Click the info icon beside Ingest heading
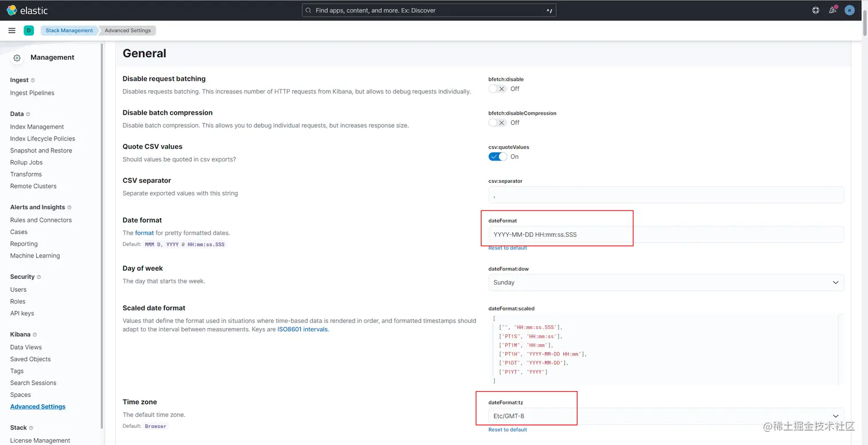Viewport: 868px width, 445px height. point(33,80)
